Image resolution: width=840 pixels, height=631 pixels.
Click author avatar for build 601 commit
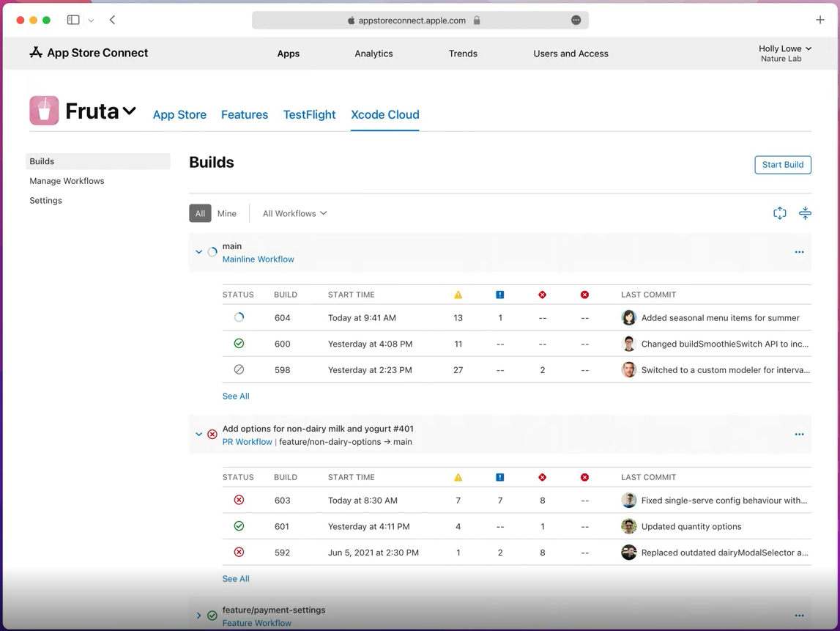click(x=628, y=526)
